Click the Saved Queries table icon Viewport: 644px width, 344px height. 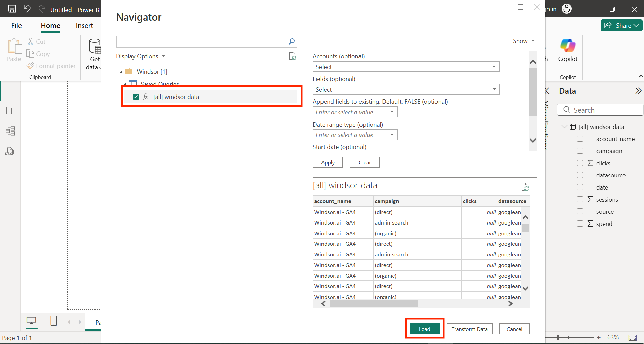[x=133, y=83]
